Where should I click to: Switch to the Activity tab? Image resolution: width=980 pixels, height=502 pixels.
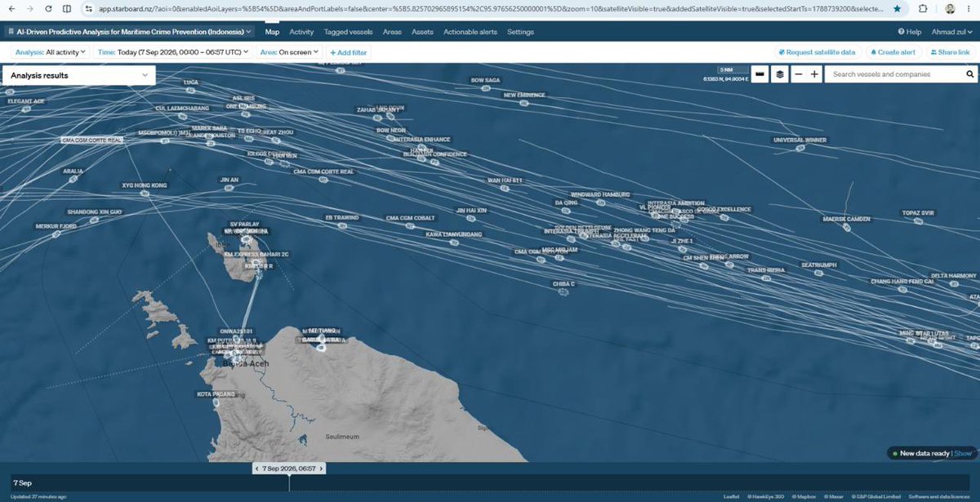pyautogui.click(x=301, y=32)
